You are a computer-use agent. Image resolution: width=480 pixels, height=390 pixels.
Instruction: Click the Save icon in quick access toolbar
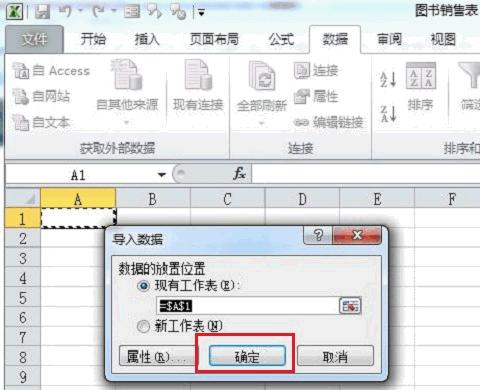point(42,12)
